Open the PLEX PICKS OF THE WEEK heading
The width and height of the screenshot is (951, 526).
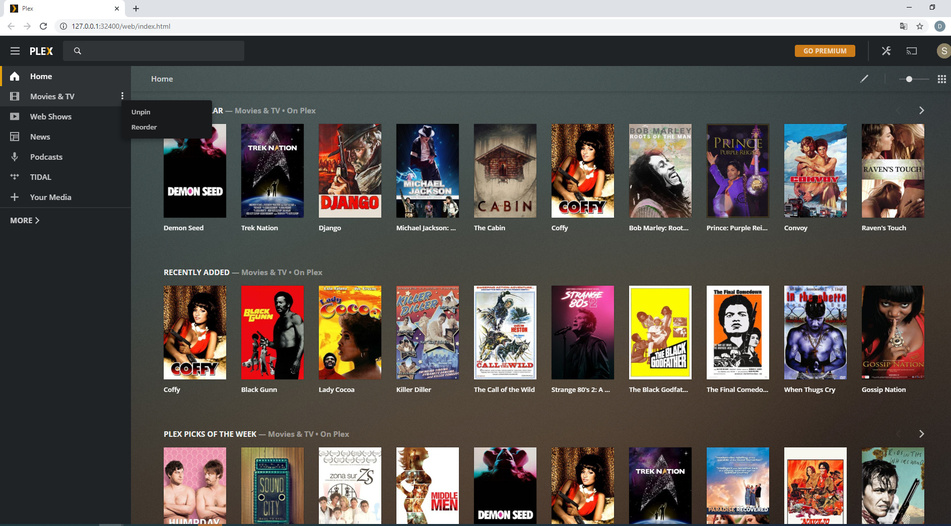(x=210, y=434)
